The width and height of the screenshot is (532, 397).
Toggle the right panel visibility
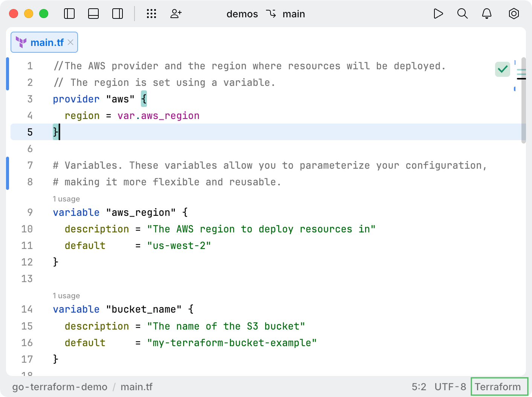(x=117, y=14)
